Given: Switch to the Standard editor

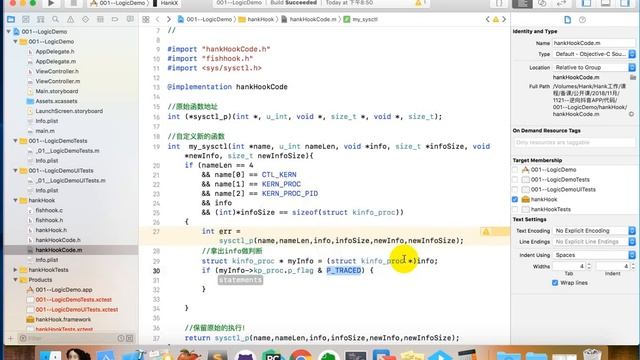Looking at the screenshot, I should [x=522, y=3].
